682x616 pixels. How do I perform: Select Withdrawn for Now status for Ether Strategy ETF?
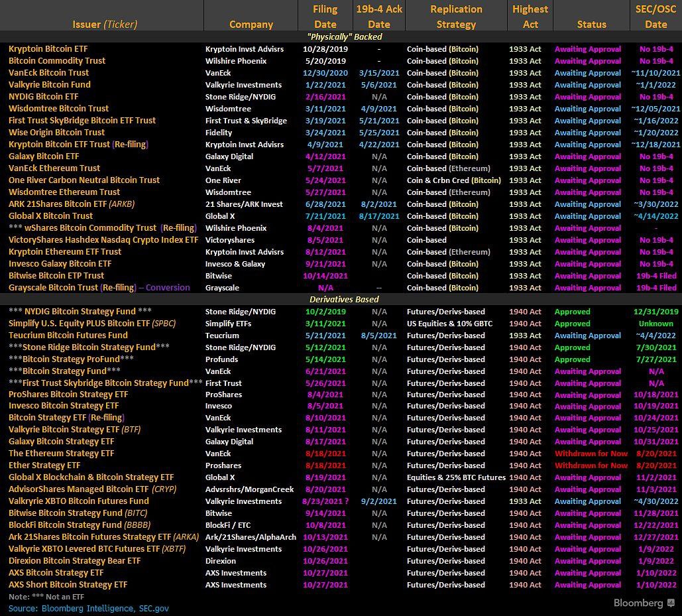pyautogui.click(x=592, y=465)
